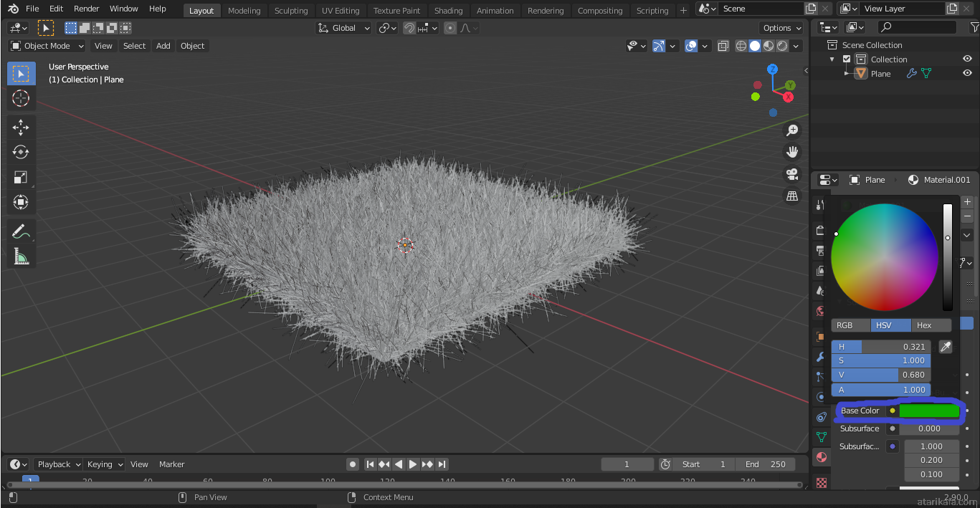Jump to the end frame
Screen dimensions: 980x508
pyautogui.click(x=442, y=464)
